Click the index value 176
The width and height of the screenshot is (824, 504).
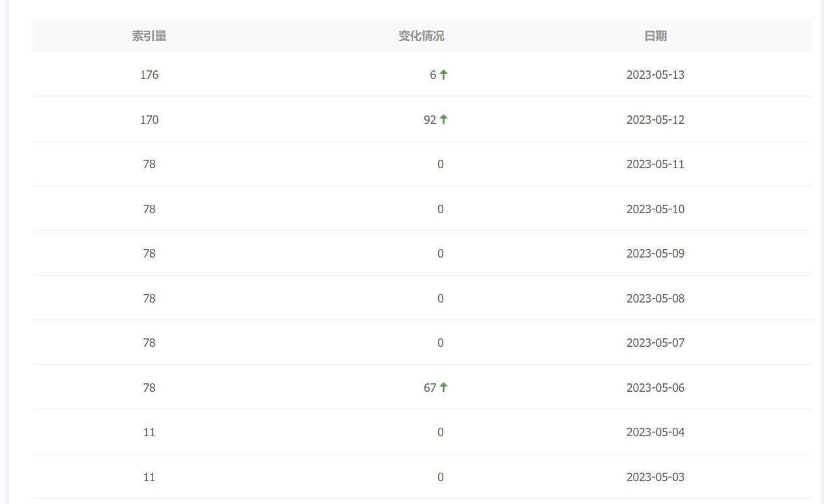[x=149, y=75]
